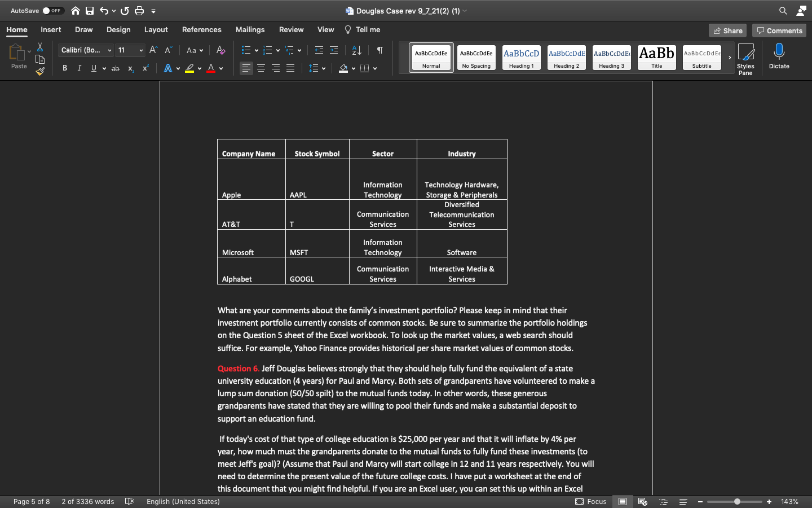Select the Bold formatting icon

[64, 68]
